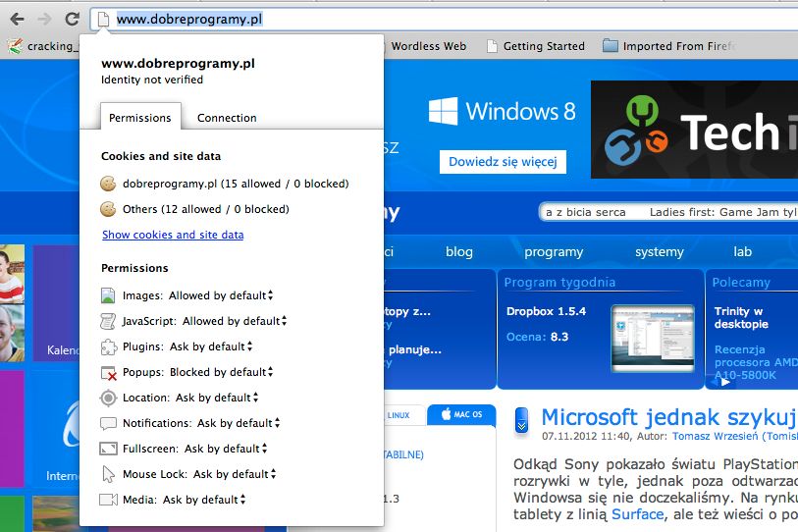
Task: Select the LINUX tab
Action: coord(402,415)
